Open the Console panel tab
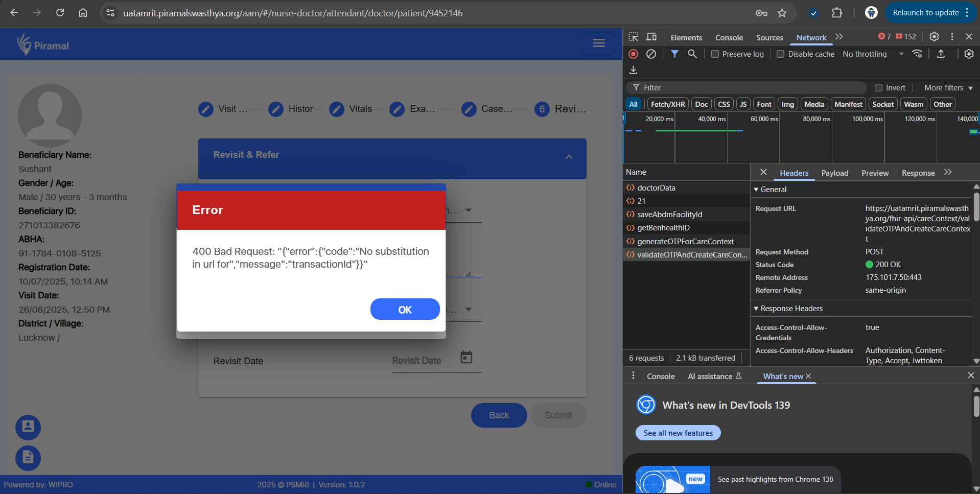 coord(729,37)
